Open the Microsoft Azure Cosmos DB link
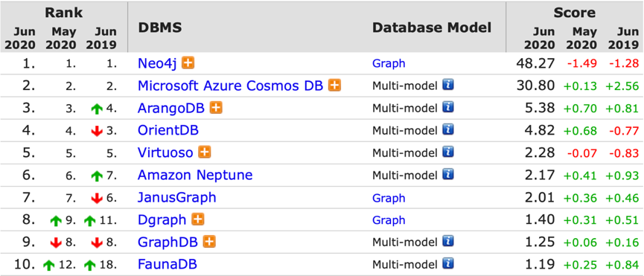 tap(231, 86)
